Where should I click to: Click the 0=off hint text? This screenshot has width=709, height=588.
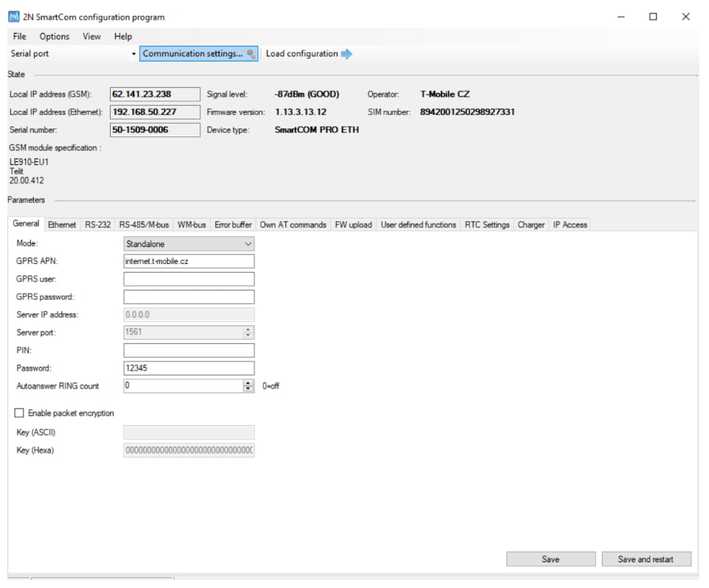pyautogui.click(x=271, y=386)
